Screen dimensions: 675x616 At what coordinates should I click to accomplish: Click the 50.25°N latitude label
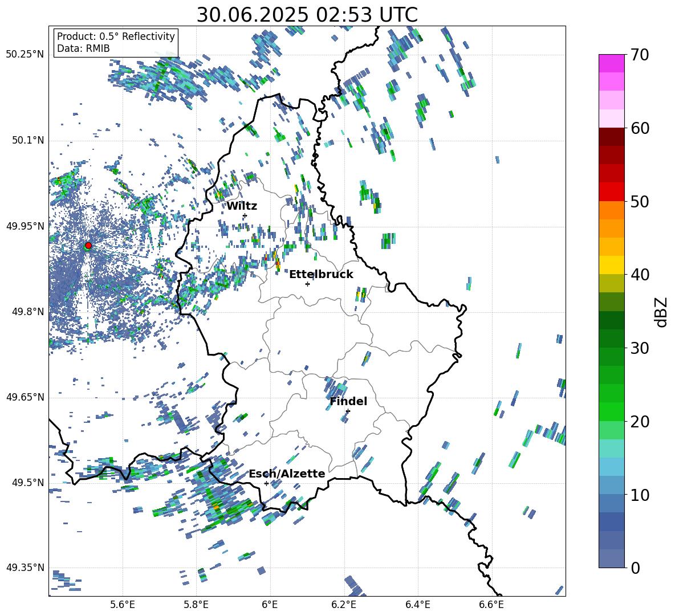coord(25,55)
